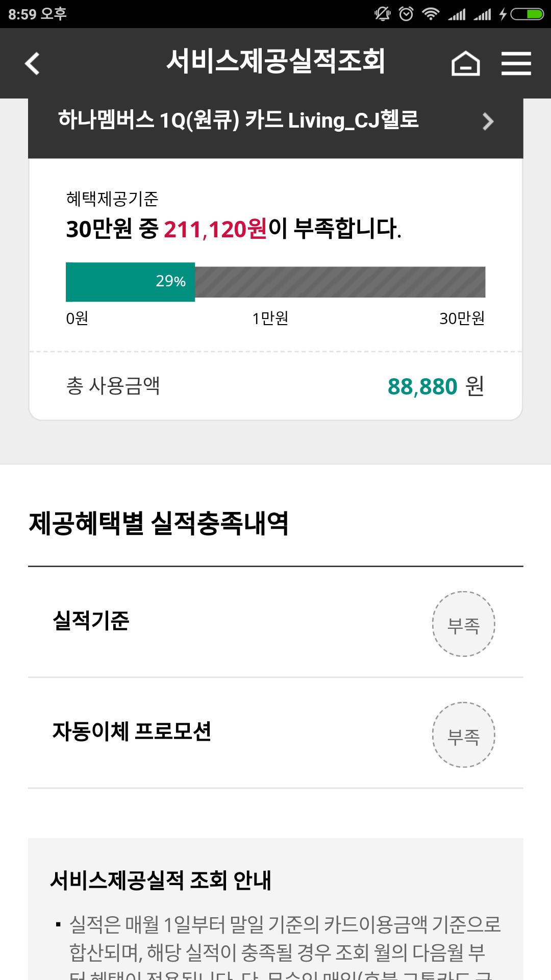Tap the 88,880 원 total usage amount
551x980 pixels.
(x=435, y=386)
